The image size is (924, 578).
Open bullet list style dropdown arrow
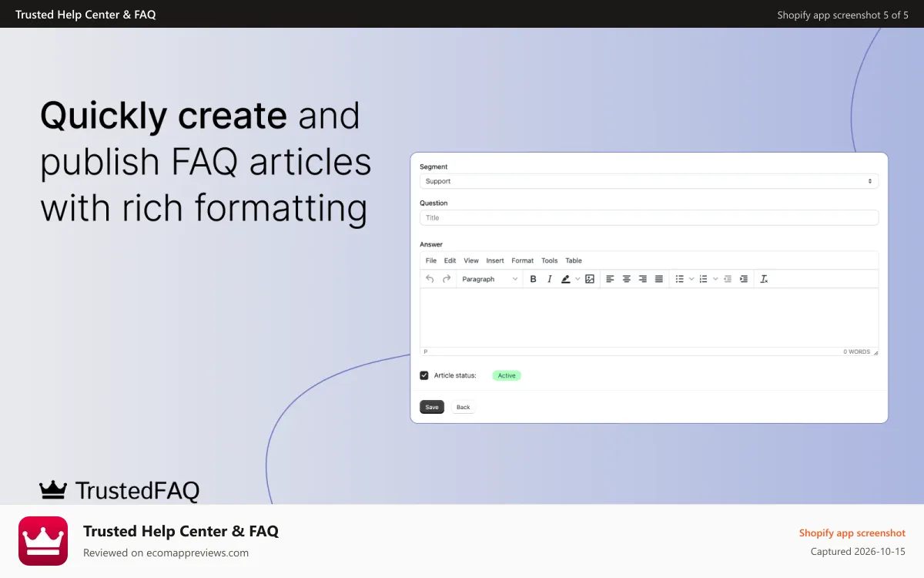tap(691, 279)
